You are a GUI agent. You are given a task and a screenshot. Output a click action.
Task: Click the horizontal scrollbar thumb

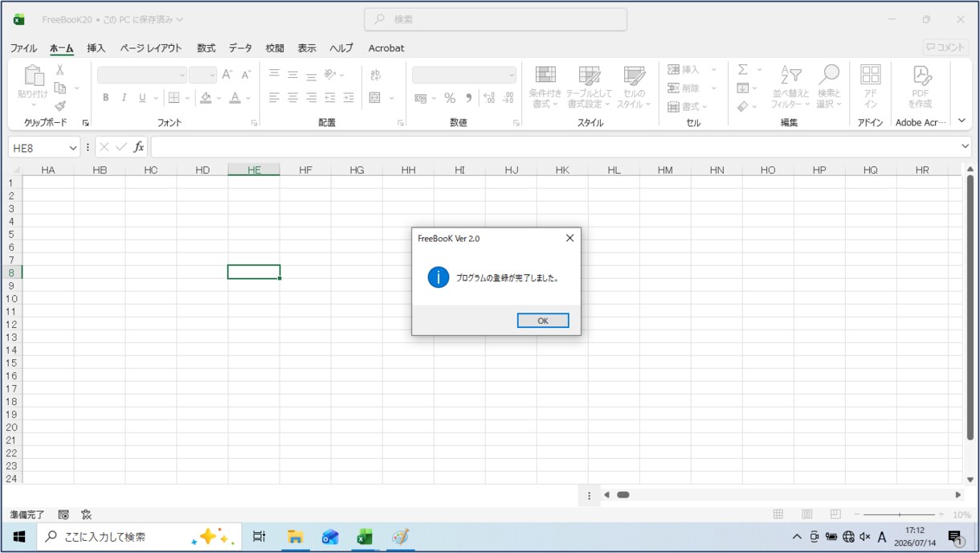point(623,495)
